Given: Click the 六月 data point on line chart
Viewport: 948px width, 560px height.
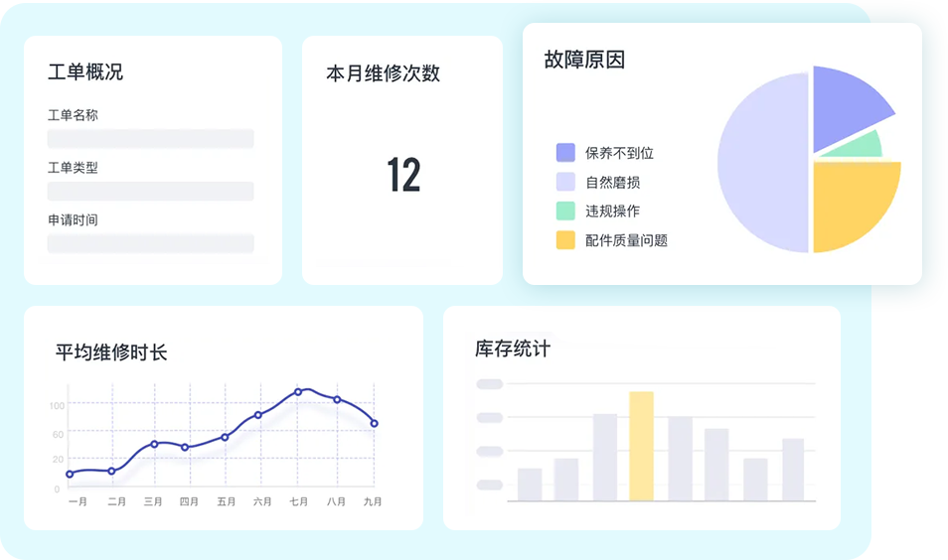Looking at the screenshot, I should tap(258, 414).
